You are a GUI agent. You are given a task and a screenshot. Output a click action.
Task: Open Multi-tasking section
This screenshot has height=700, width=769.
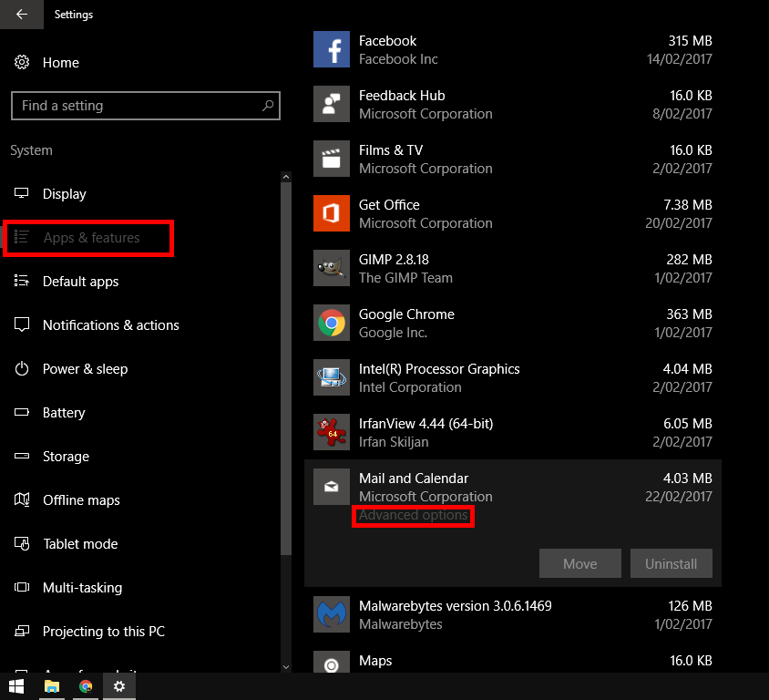pyautogui.click(x=82, y=588)
